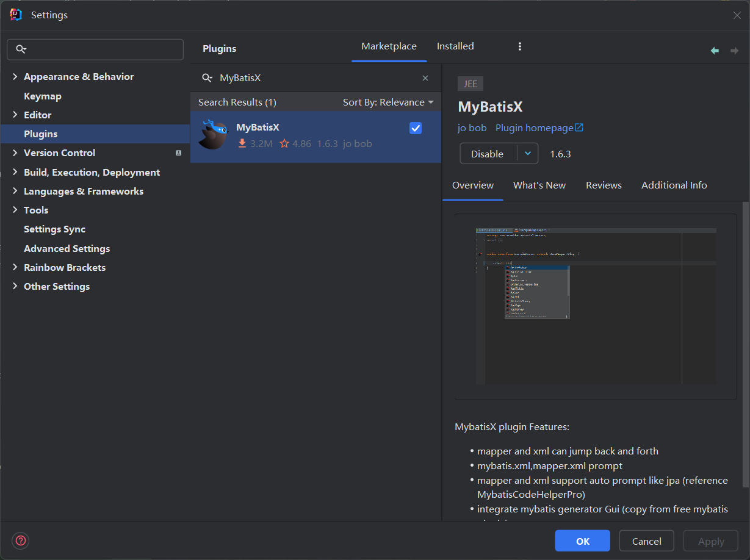Expand Build, Execution, Deployment node
The width and height of the screenshot is (750, 560).
[15, 172]
